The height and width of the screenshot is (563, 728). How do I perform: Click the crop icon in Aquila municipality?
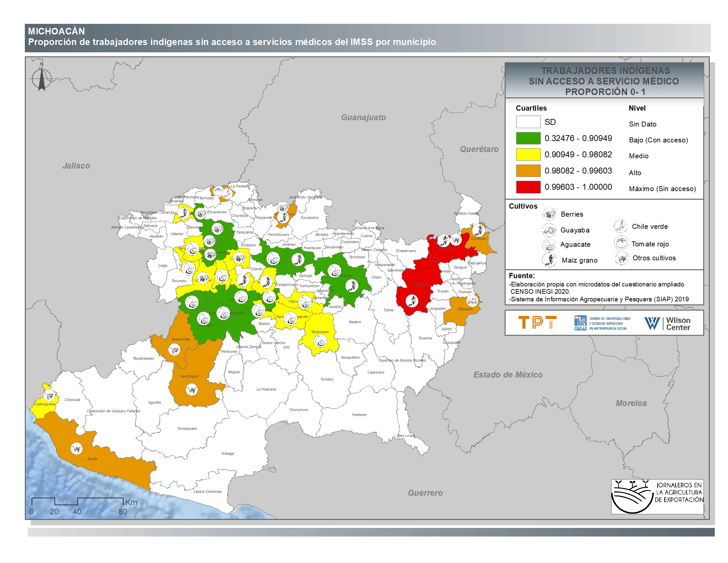point(77,449)
